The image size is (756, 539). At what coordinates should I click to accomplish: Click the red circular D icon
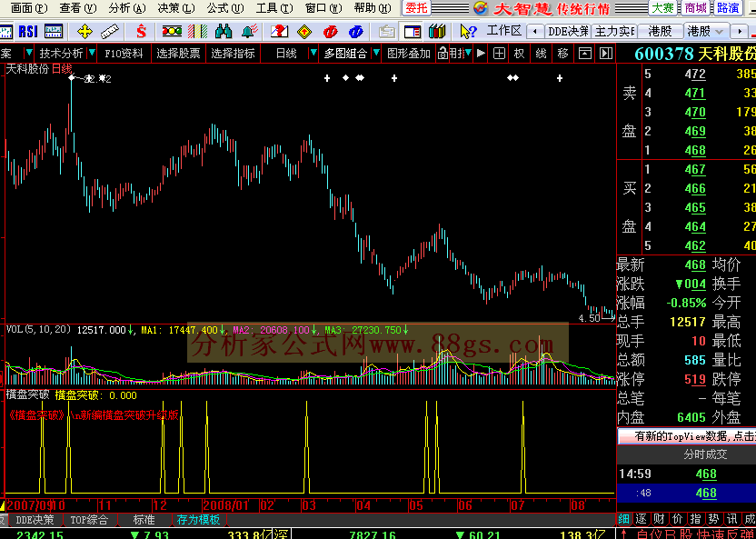(x=330, y=32)
